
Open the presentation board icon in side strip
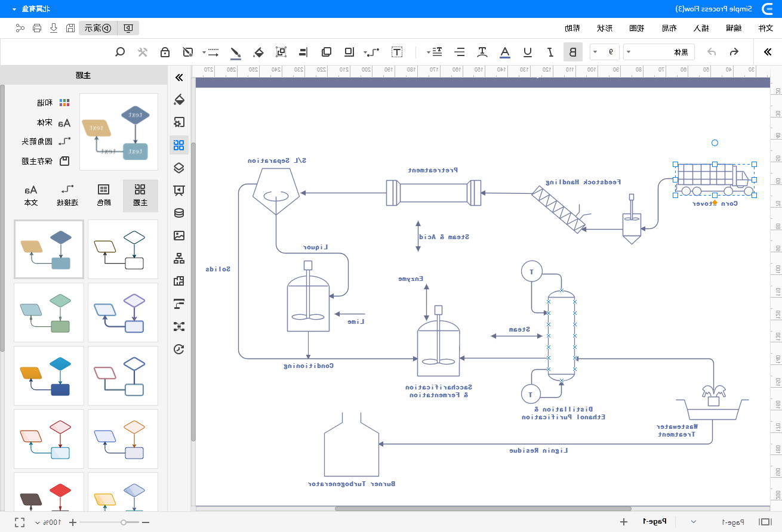(178, 190)
